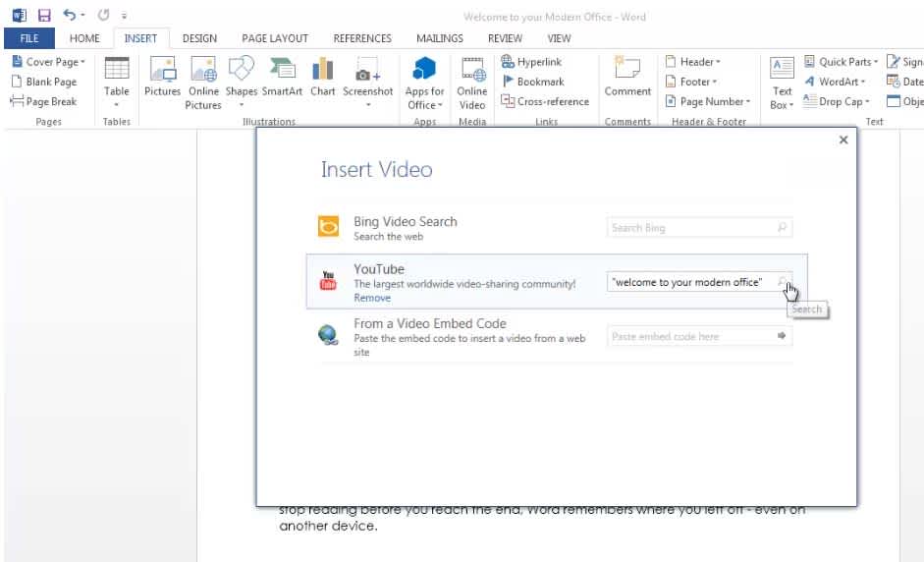Click the Bing search magnifier icon
Screen dimensions: 924x562
tap(783, 228)
